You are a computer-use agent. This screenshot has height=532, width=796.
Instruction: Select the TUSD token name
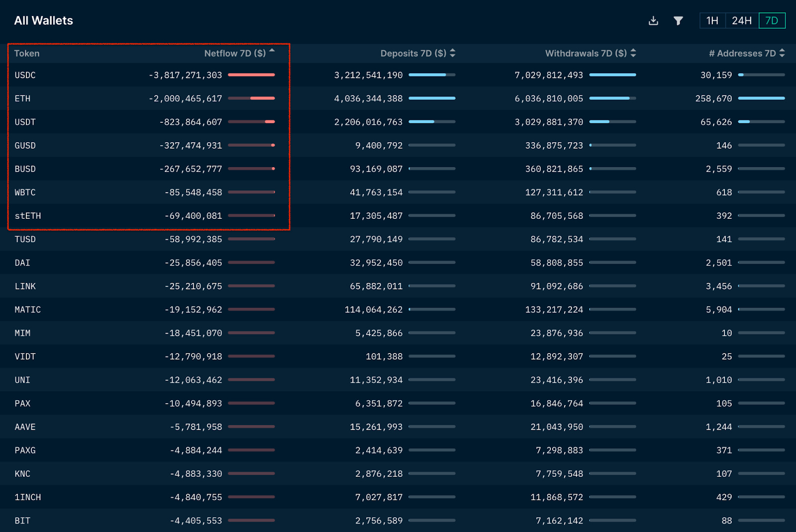pos(25,239)
